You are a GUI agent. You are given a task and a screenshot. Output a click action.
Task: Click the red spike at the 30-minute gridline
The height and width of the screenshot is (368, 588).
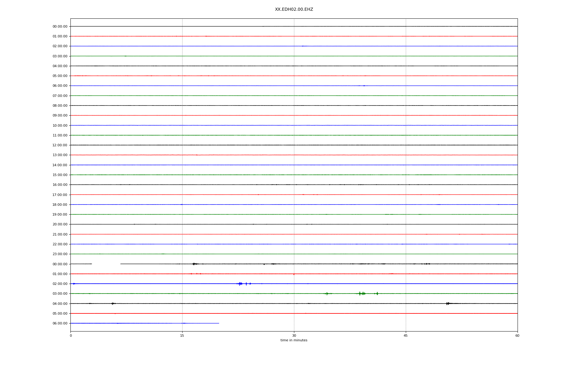[294, 274]
